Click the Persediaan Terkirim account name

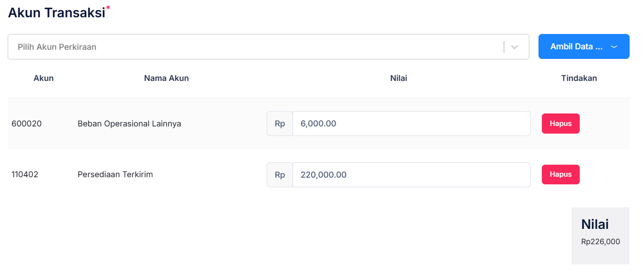pos(115,174)
